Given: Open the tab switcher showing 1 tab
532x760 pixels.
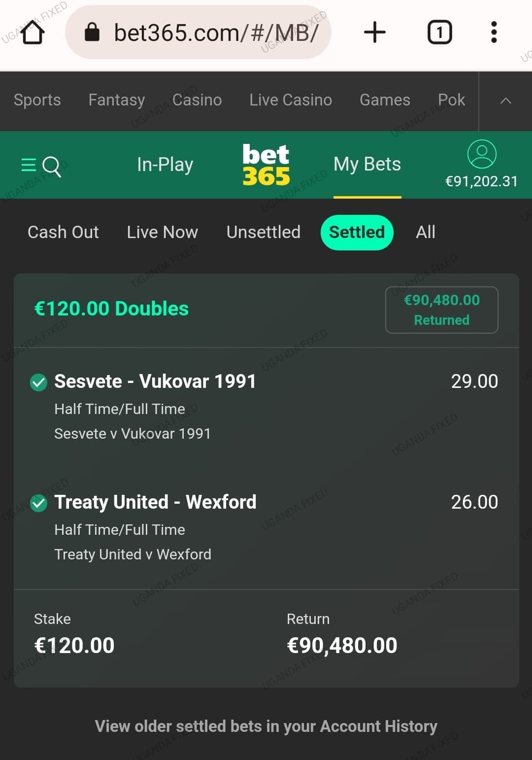Looking at the screenshot, I should click(x=439, y=33).
